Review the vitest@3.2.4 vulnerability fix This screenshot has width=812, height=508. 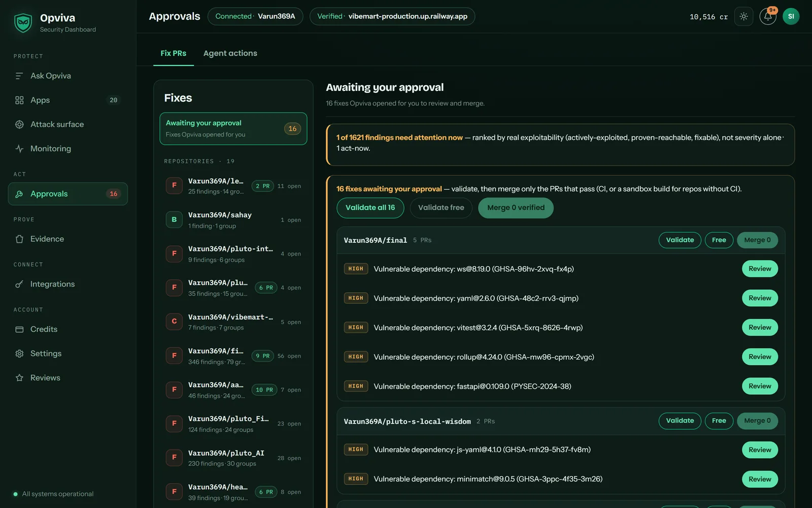point(760,328)
